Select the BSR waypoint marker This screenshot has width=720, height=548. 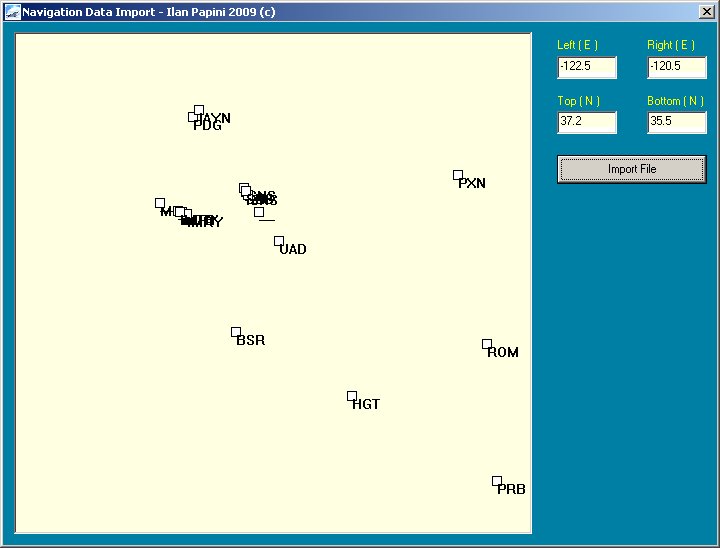pyautogui.click(x=236, y=332)
